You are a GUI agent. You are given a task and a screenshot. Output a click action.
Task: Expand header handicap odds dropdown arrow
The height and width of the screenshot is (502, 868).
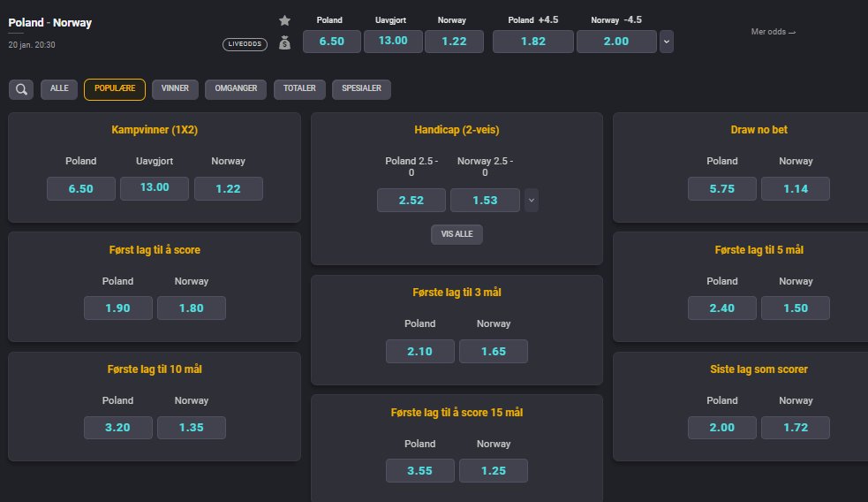pyautogui.click(x=667, y=42)
